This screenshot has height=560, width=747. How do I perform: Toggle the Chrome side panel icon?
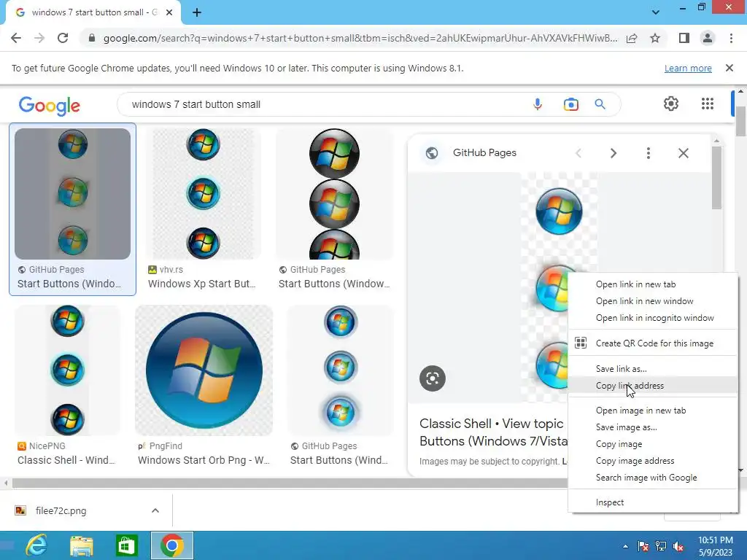point(684,38)
